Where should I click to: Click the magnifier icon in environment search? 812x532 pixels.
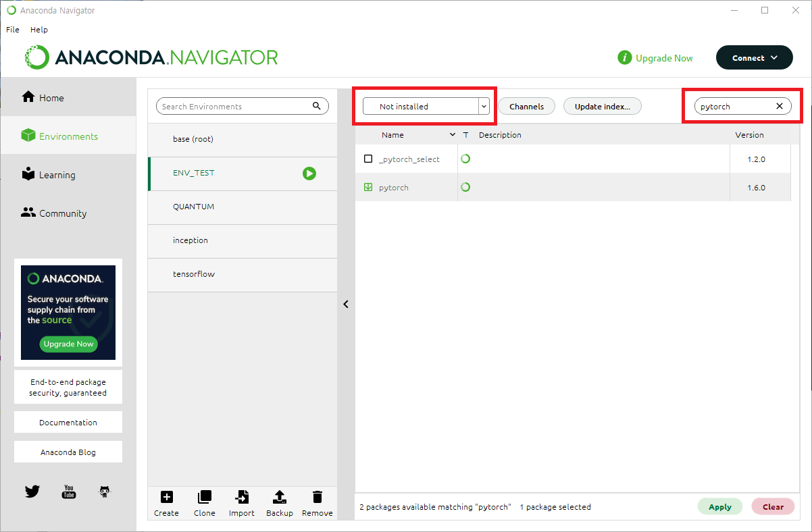(317, 106)
